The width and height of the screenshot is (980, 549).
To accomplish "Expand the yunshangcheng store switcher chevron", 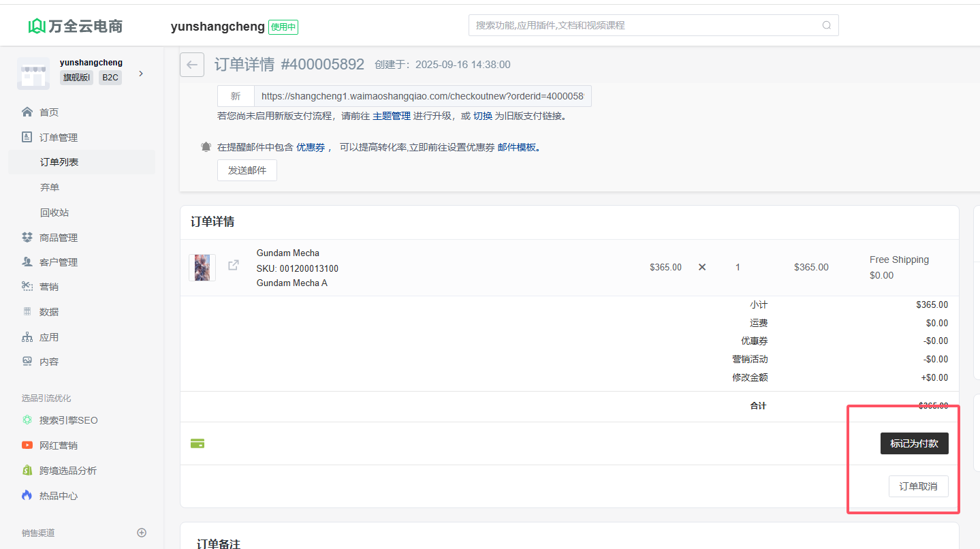I will (141, 74).
